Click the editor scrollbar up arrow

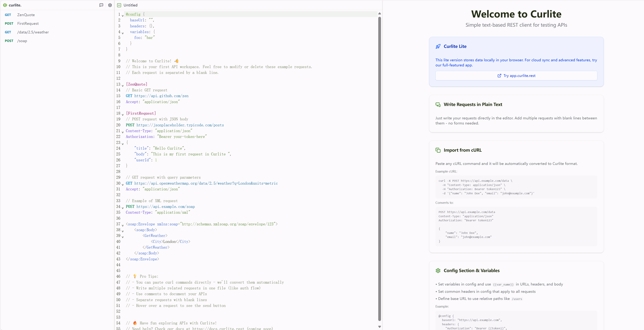tap(379, 13)
